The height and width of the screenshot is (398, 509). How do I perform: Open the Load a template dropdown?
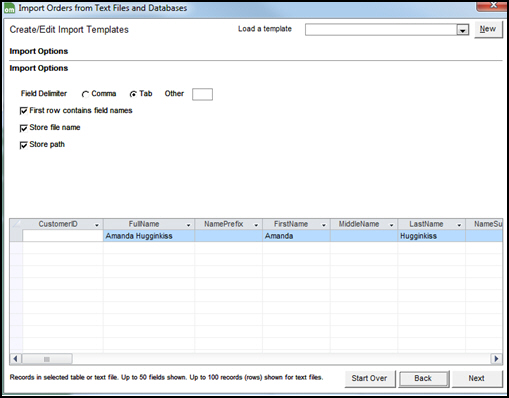coord(462,30)
